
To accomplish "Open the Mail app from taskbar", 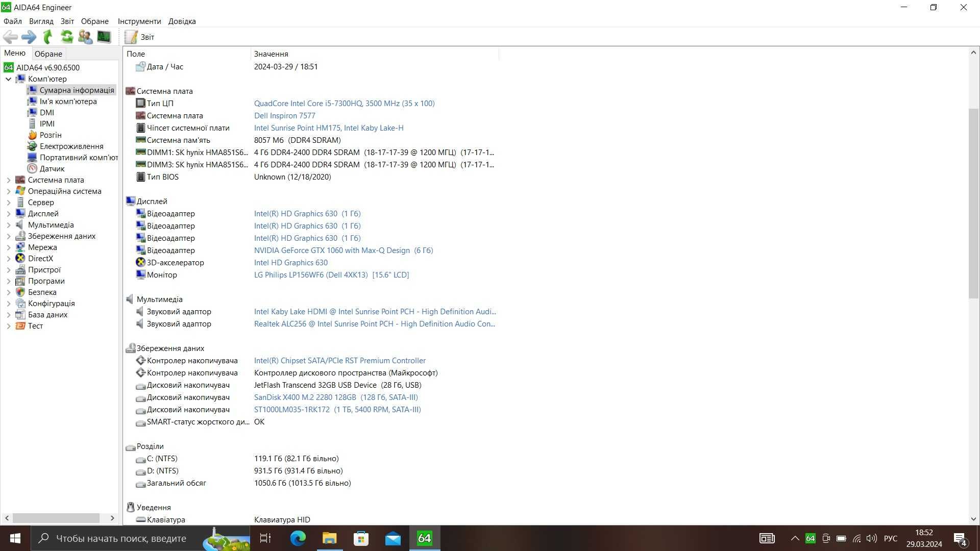I will pyautogui.click(x=393, y=538).
